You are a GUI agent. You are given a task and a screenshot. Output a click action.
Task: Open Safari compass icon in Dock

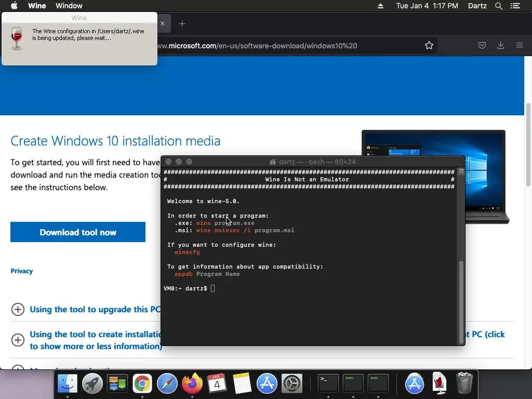[167, 383]
